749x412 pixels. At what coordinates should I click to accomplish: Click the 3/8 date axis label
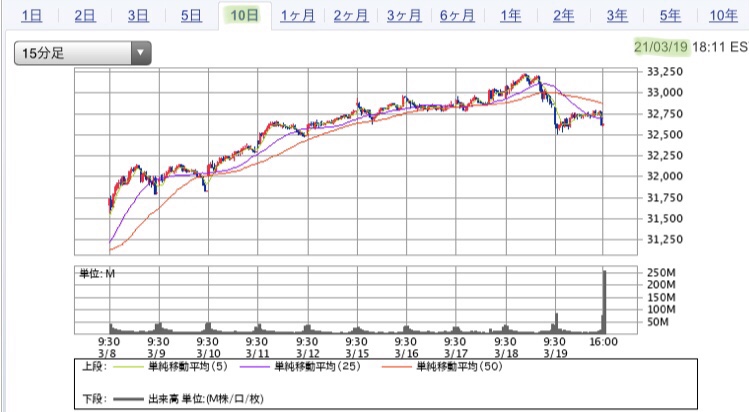coord(107,354)
